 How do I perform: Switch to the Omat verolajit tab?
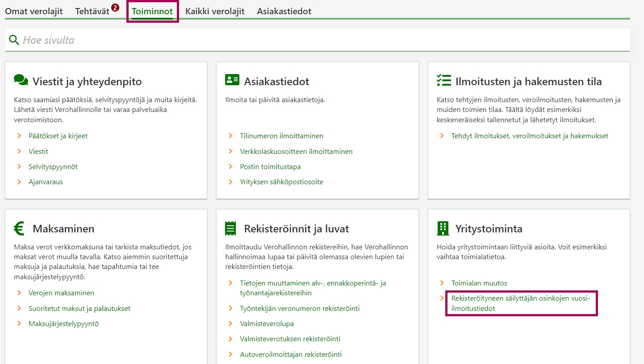click(x=34, y=12)
